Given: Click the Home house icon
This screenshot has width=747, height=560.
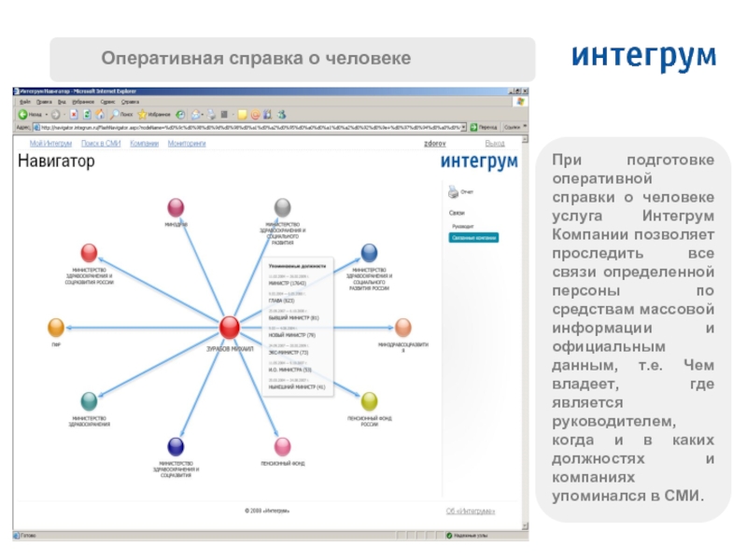Looking at the screenshot, I should point(100,114).
